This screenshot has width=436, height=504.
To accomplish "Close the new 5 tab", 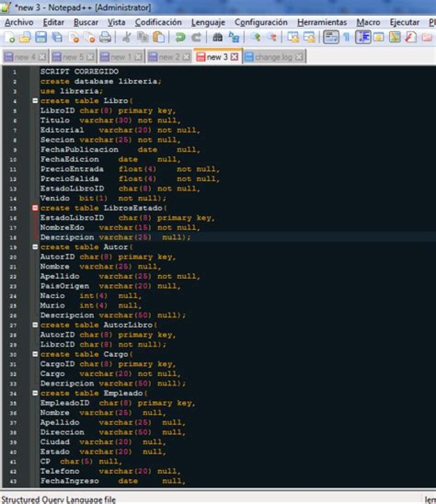I will pyautogui.click(x=91, y=57).
